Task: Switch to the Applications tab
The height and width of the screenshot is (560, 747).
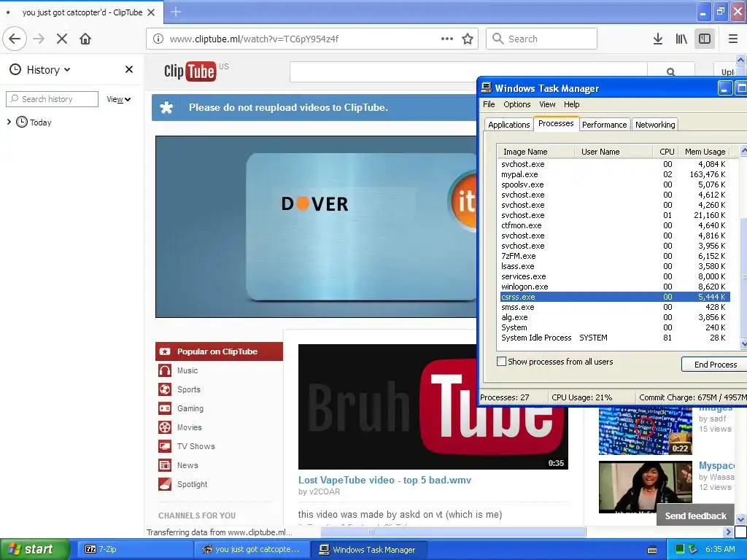Action: tap(508, 124)
